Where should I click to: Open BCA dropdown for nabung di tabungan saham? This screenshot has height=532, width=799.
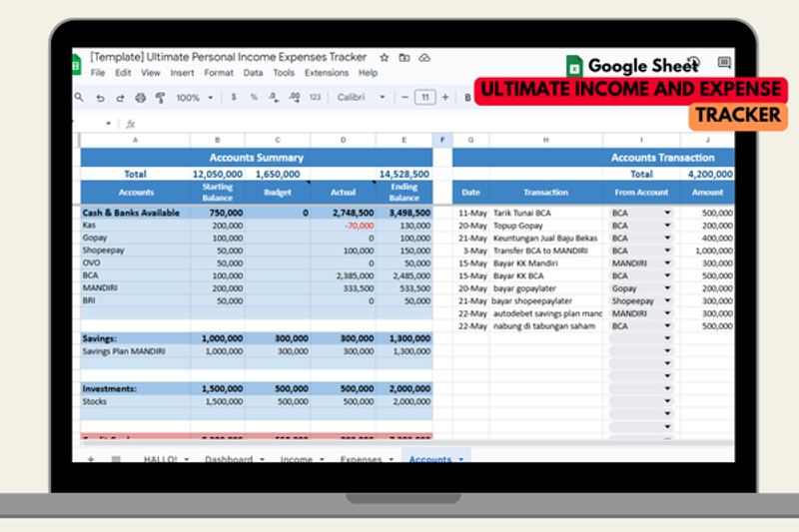click(667, 325)
